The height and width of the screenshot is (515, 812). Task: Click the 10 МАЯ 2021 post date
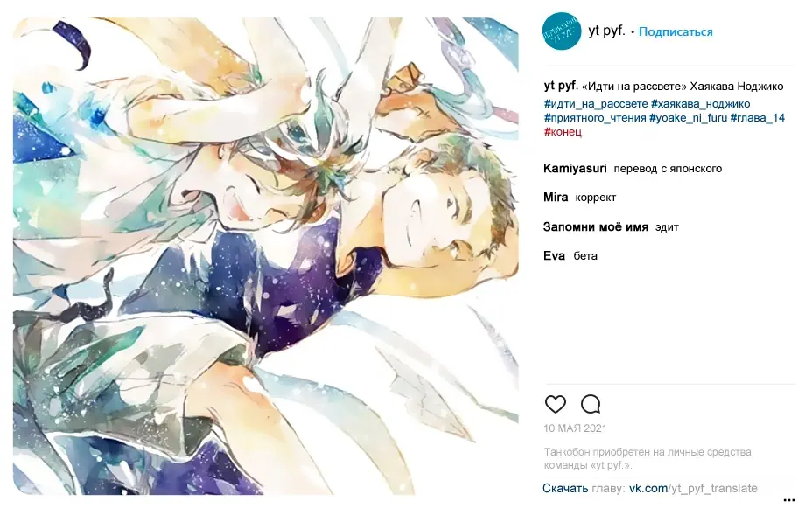click(575, 428)
